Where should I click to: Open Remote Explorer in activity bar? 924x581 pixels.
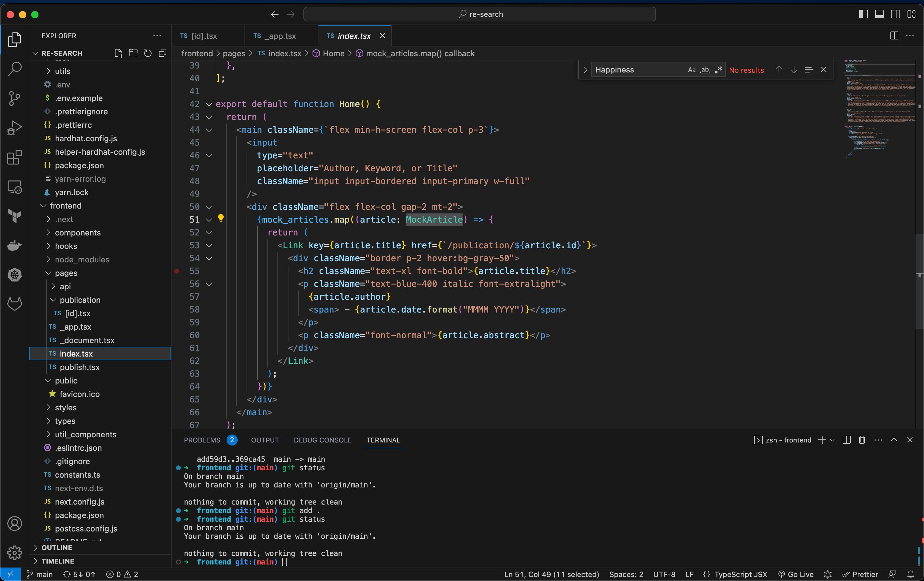15,187
